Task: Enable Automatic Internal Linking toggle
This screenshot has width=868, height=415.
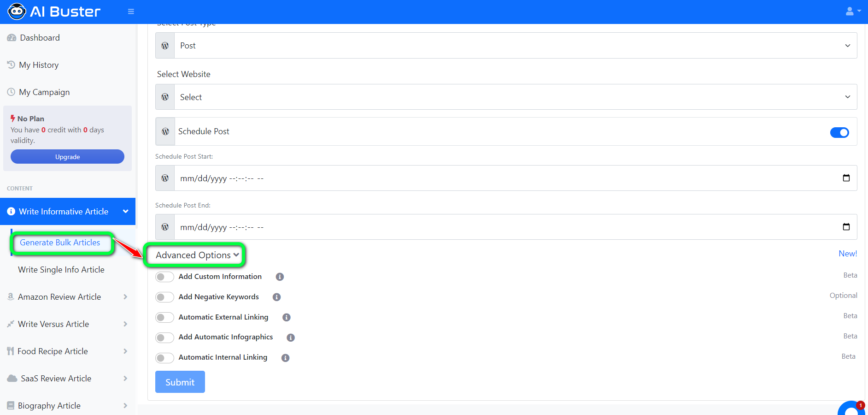Action: click(x=164, y=358)
